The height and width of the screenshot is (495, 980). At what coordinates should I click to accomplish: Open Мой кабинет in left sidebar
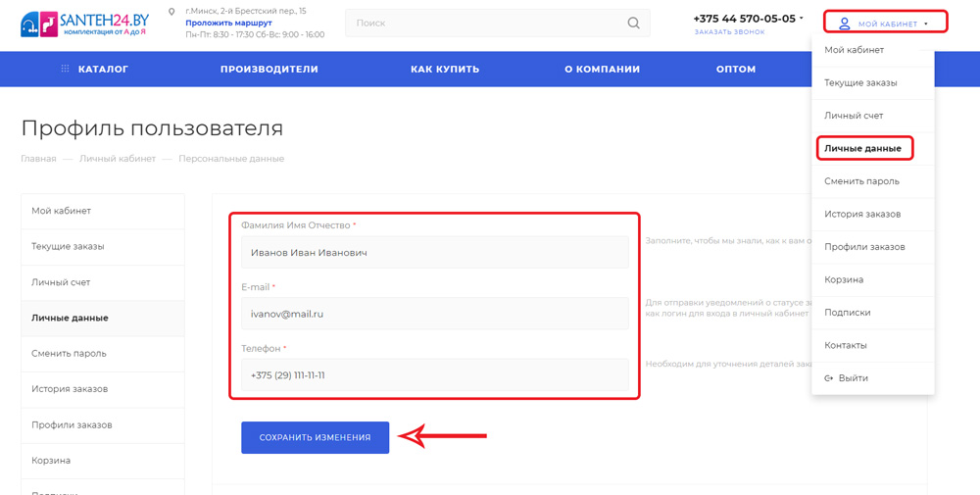click(x=103, y=211)
